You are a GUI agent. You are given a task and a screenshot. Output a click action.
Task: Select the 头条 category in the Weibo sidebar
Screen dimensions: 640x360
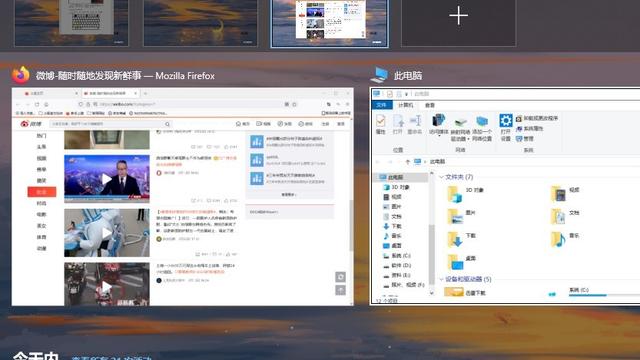coord(42,147)
